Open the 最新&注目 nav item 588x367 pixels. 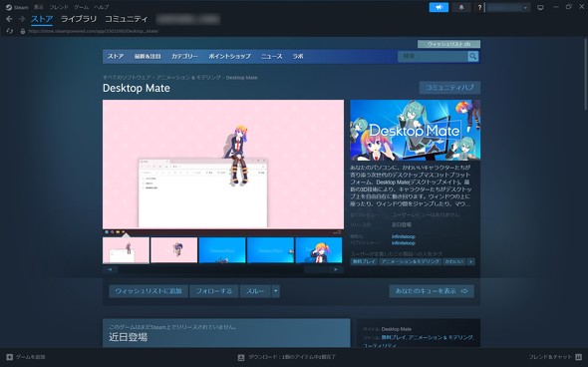147,56
